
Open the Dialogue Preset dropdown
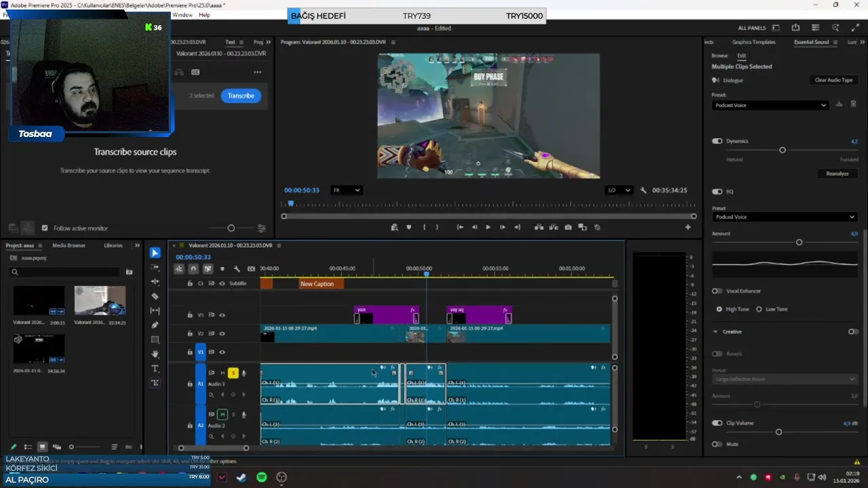coord(770,105)
